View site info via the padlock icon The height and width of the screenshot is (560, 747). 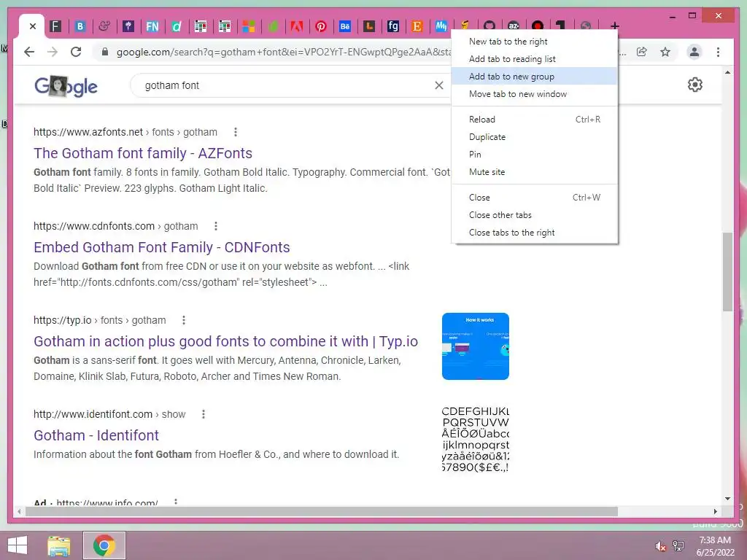click(x=105, y=52)
